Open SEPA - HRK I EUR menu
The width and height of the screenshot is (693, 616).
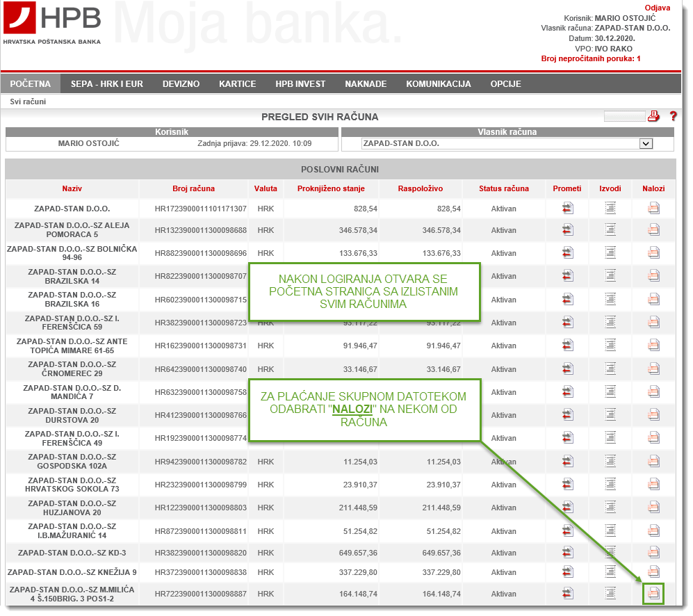click(107, 83)
